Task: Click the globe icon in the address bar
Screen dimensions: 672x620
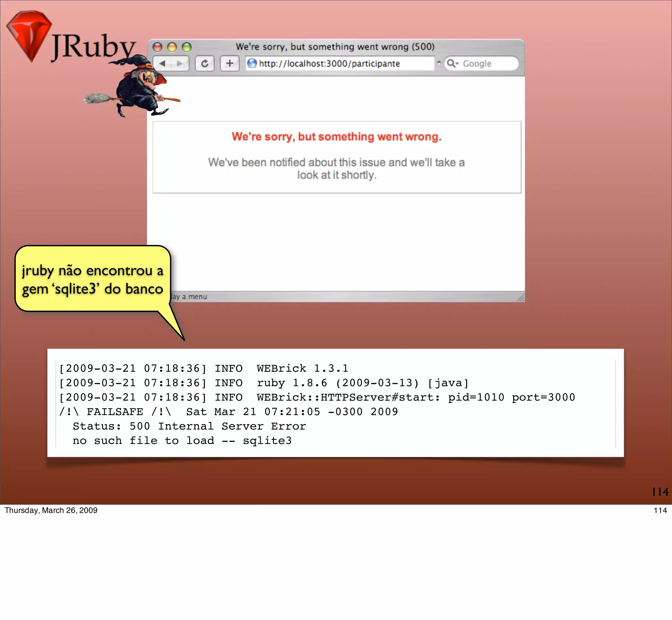Action: pos(252,63)
